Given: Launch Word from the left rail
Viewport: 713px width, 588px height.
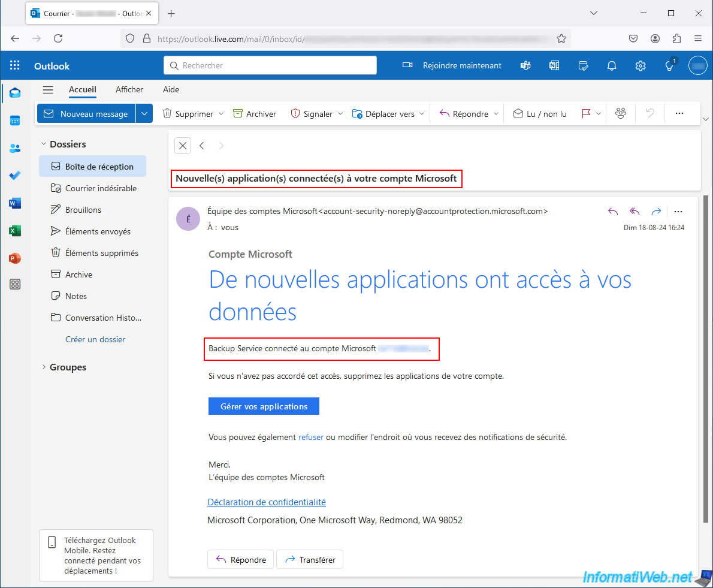Looking at the screenshot, I should (x=15, y=203).
